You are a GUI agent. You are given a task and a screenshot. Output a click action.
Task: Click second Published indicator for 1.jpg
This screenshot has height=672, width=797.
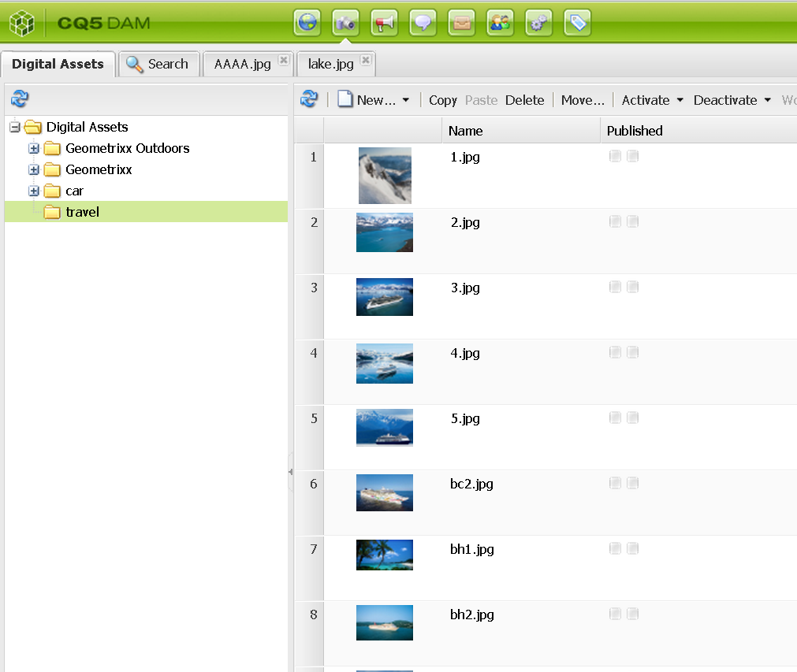(632, 156)
